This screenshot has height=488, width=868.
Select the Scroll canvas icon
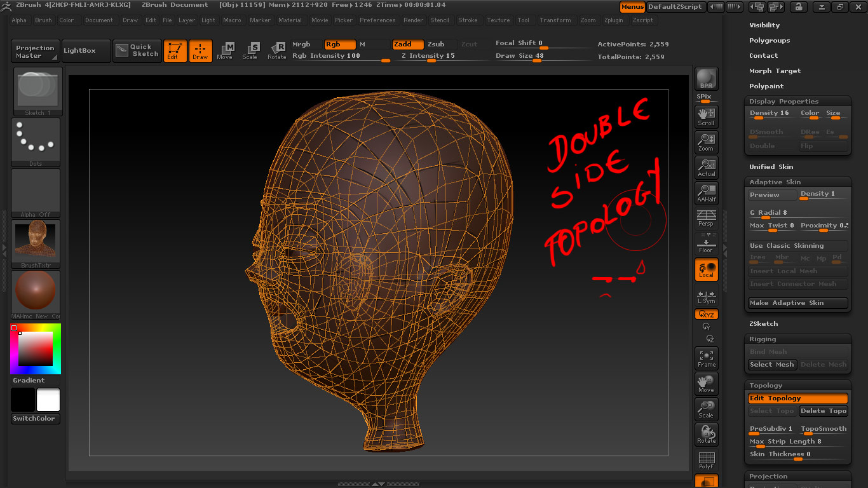point(706,116)
